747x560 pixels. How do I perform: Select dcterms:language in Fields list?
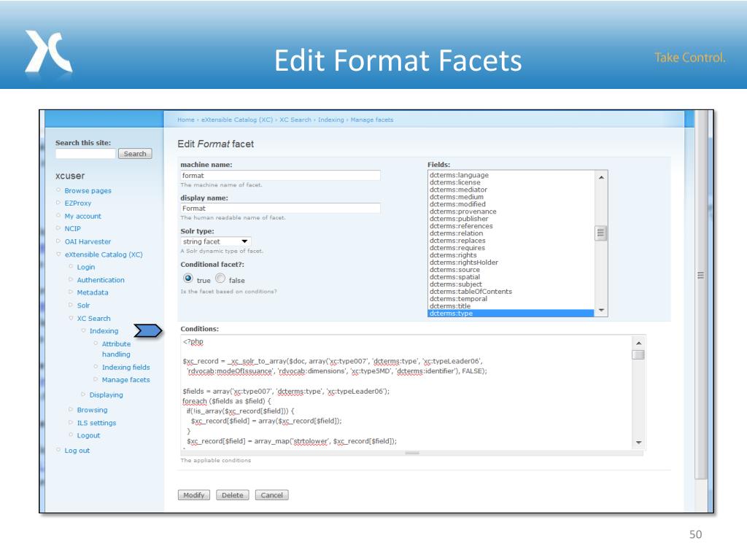pyautogui.click(x=459, y=175)
